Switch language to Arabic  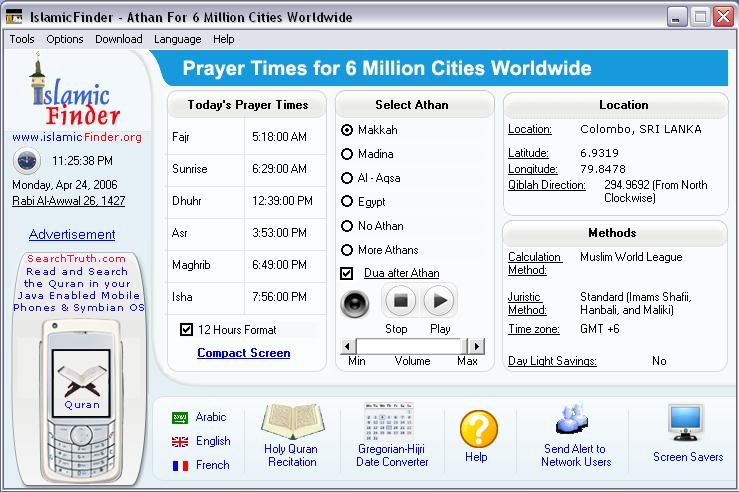coord(211,417)
